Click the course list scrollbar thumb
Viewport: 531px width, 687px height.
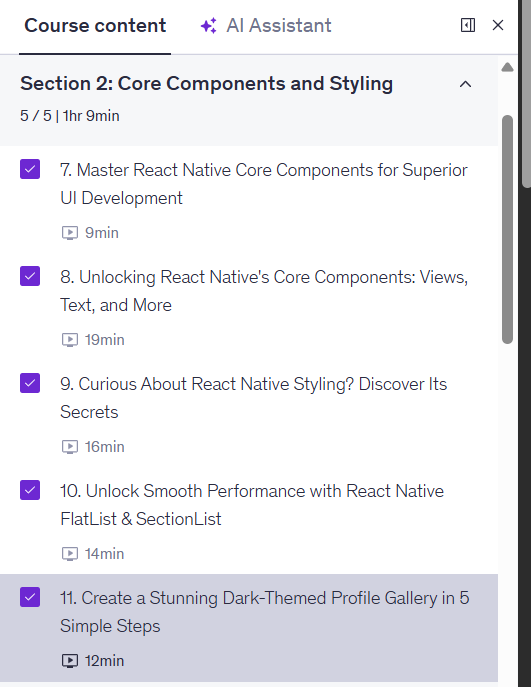507,230
